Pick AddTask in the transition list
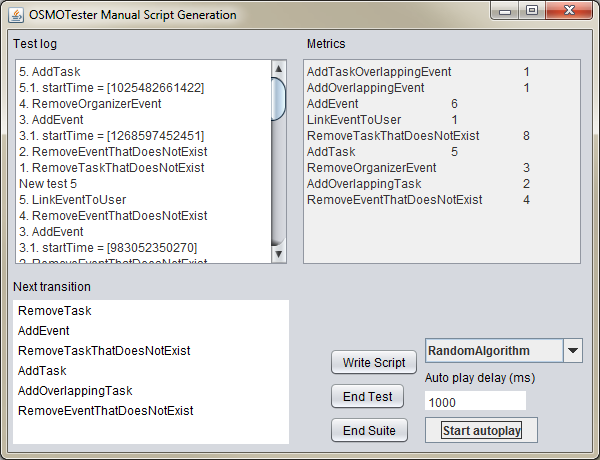 click(42, 371)
